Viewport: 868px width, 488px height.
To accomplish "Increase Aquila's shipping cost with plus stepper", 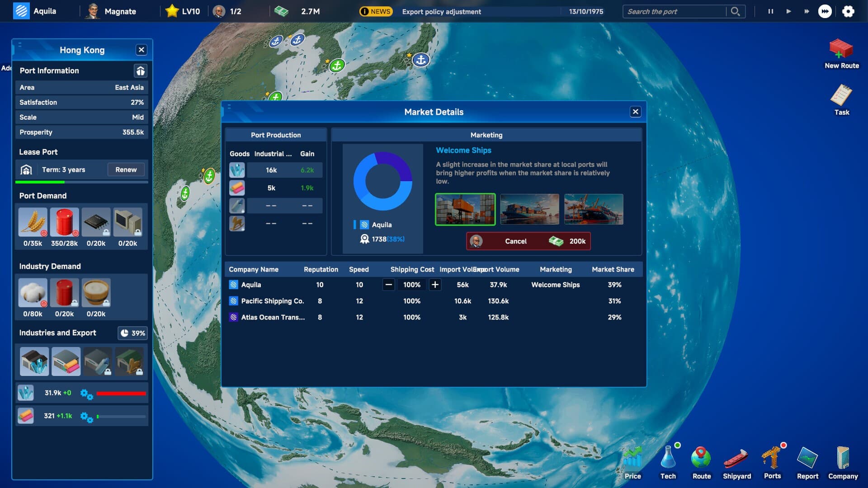I will [x=435, y=285].
